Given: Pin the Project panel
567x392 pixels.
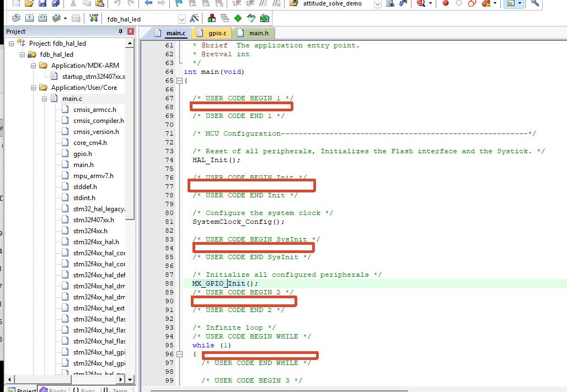Looking at the screenshot, I should coord(120,31).
